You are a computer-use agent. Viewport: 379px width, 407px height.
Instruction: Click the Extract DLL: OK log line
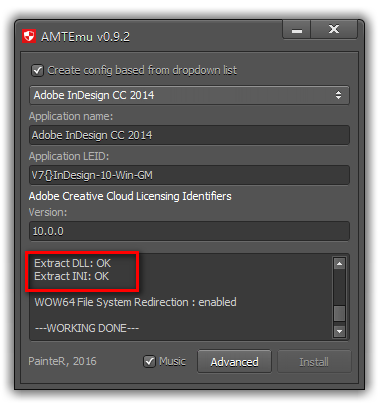tap(72, 263)
